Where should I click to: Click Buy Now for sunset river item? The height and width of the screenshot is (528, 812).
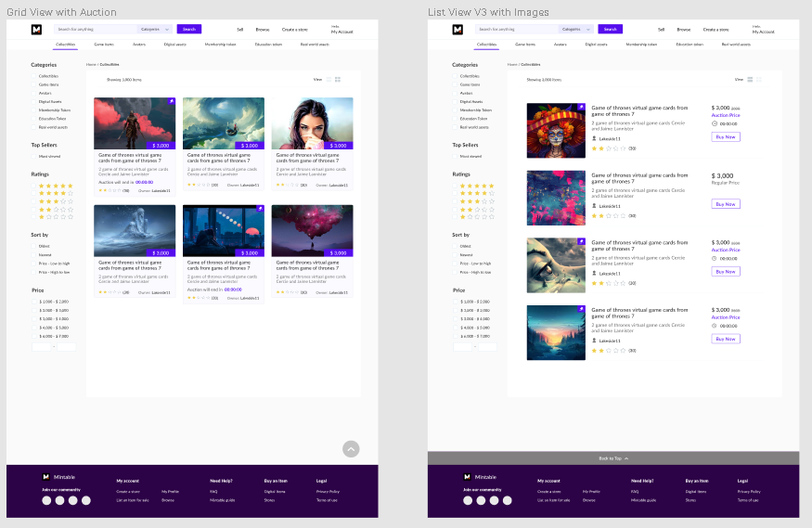(x=726, y=339)
